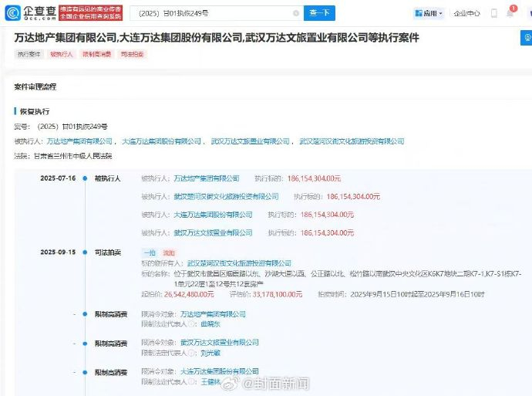The height and width of the screenshot is (396, 532).
Task: Click the help icon beside 曲晓东's legal representative label
Action: [192, 324]
